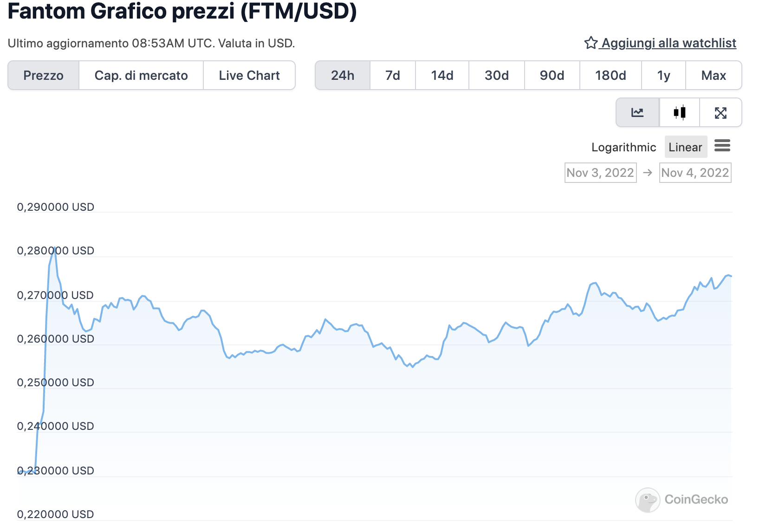Viewport: 766px width, 532px height.
Task: Show the 1y time range
Action: pos(663,75)
